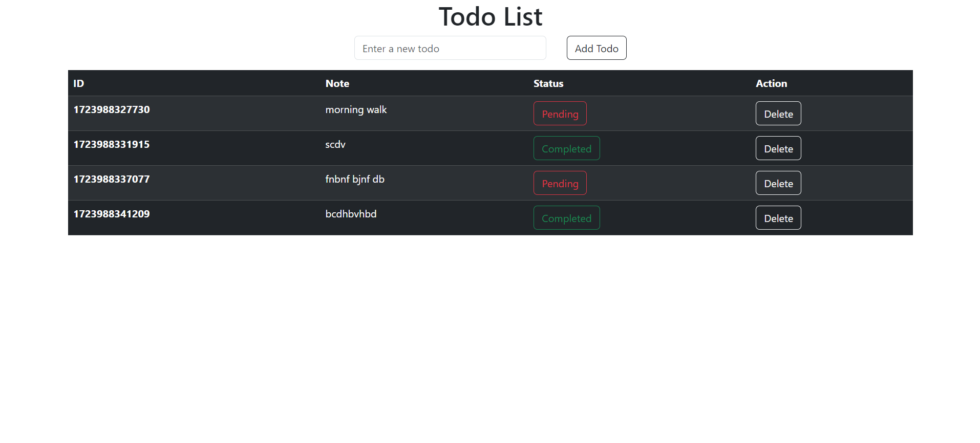Click the Status column header
The width and height of the screenshot is (980, 443).
[548, 83]
